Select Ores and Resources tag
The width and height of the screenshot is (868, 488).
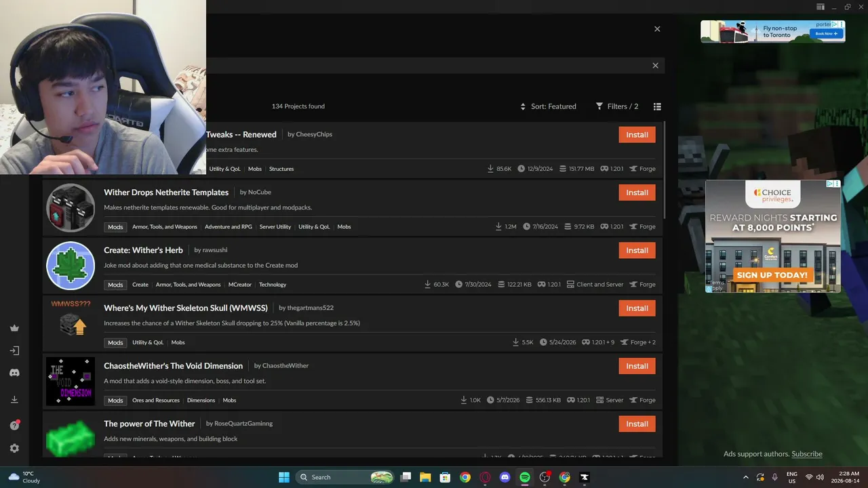[x=156, y=401]
